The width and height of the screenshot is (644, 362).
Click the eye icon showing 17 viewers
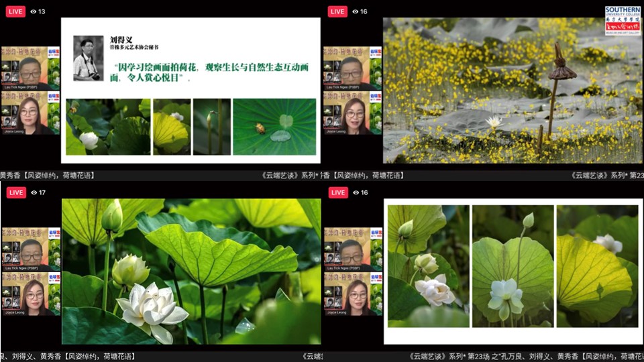pyautogui.click(x=34, y=192)
